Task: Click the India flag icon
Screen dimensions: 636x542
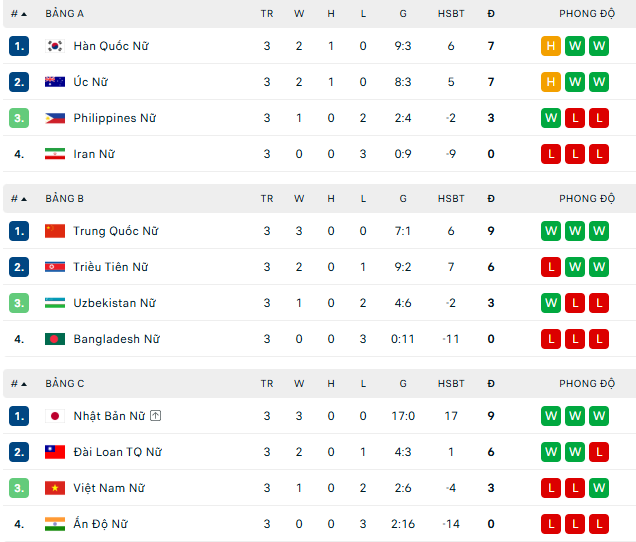Action: (x=55, y=524)
